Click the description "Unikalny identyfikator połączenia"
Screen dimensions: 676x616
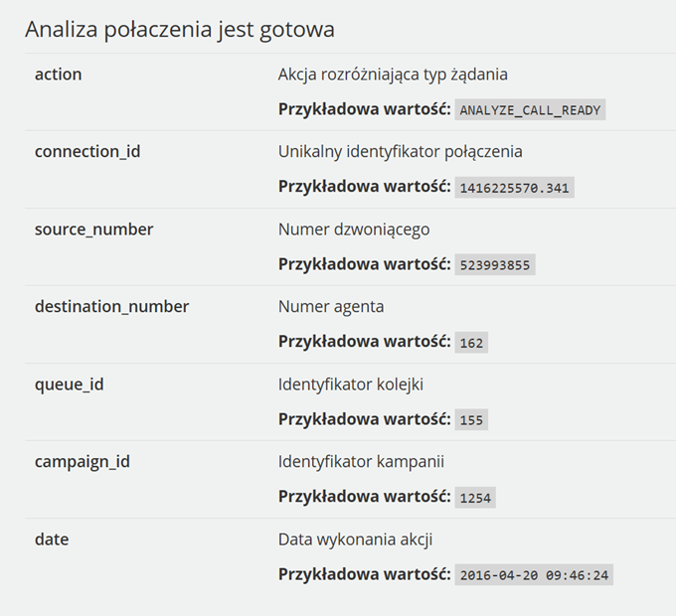tap(400, 152)
